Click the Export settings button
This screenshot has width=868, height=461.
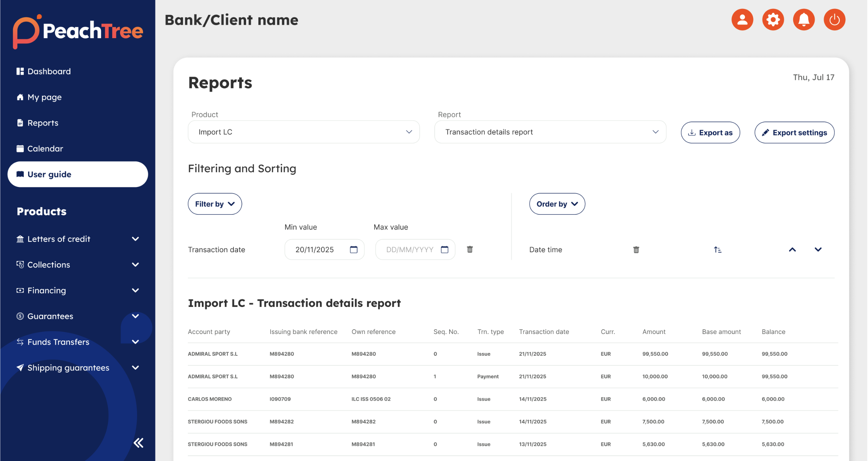click(x=794, y=133)
